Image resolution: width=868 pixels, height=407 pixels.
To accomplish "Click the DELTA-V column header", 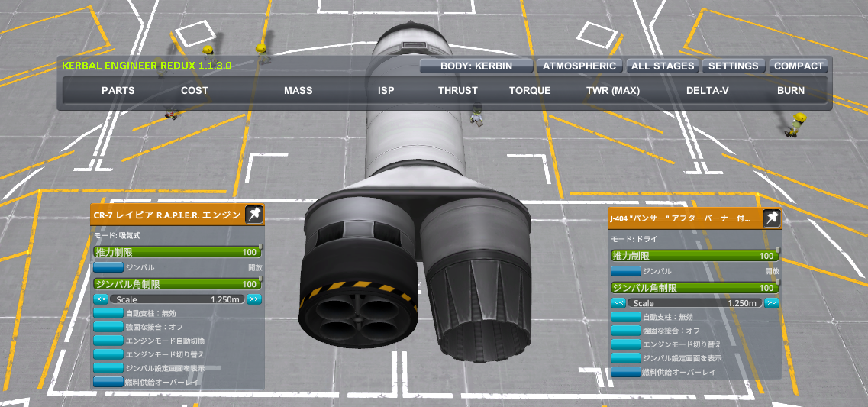I will [x=708, y=91].
